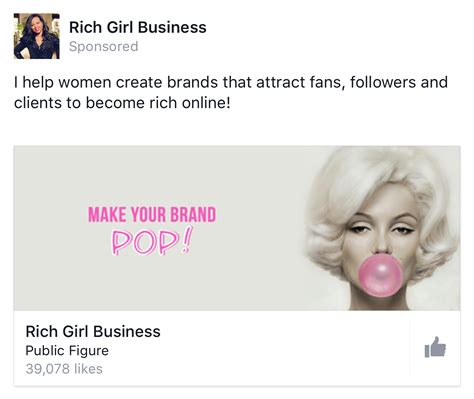
Task: Click the pink bubble gum bubble
Action: 380,275
